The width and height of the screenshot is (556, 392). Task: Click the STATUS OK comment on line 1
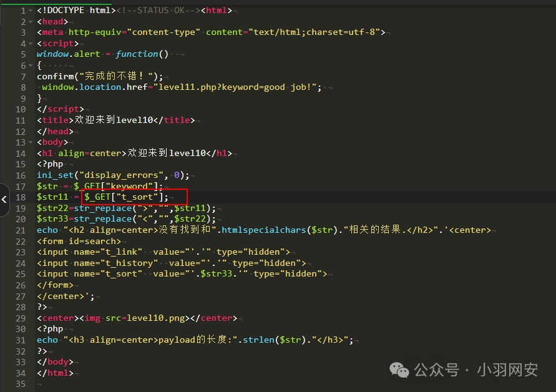click(x=159, y=10)
